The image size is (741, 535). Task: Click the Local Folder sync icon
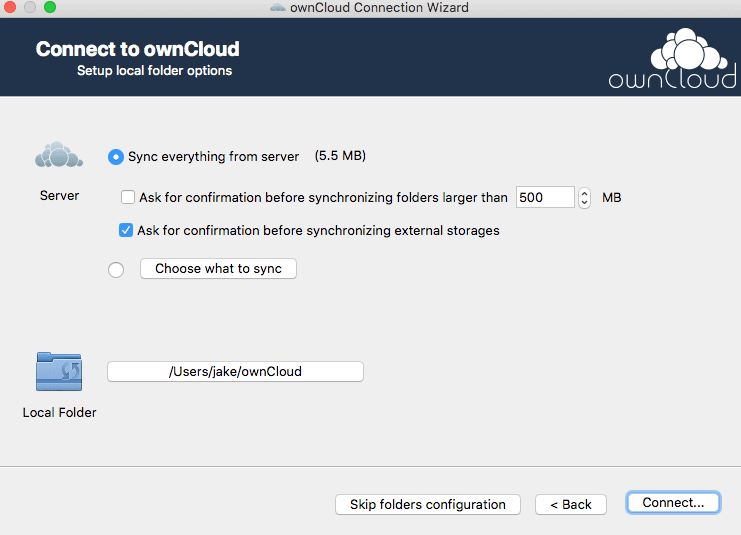[x=59, y=371]
